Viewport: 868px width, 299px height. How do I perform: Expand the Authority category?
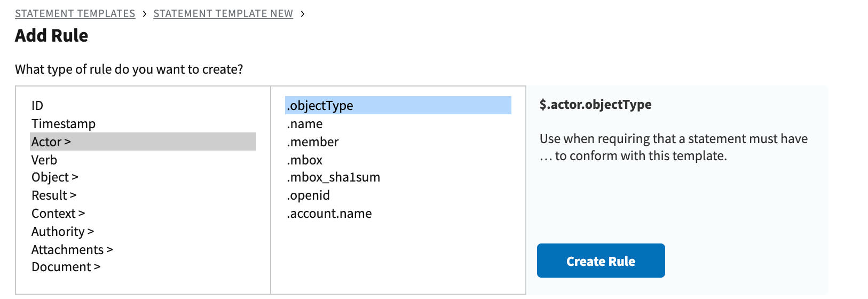[x=62, y=232]
